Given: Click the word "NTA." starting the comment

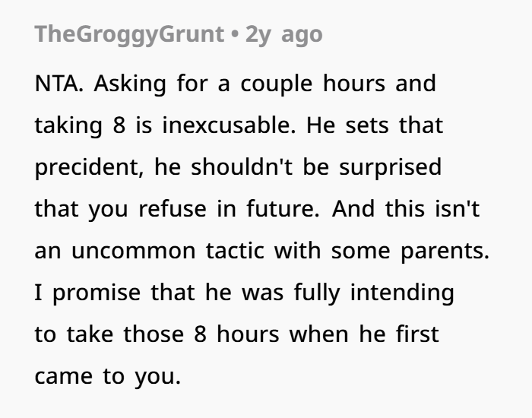Looking at the screenshot, I should (x=59, y=84).
